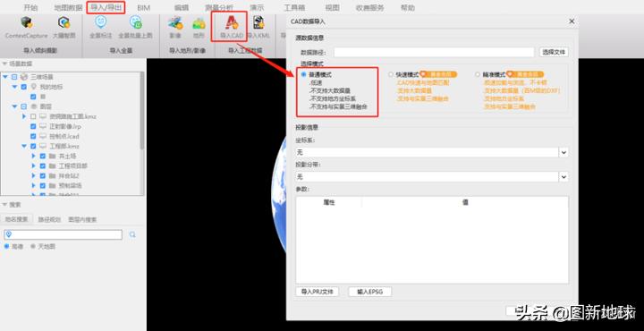Click the monitor icon of 控制点.lcad
The width and height of the screenshot is (644, 331).
point(43,136)
